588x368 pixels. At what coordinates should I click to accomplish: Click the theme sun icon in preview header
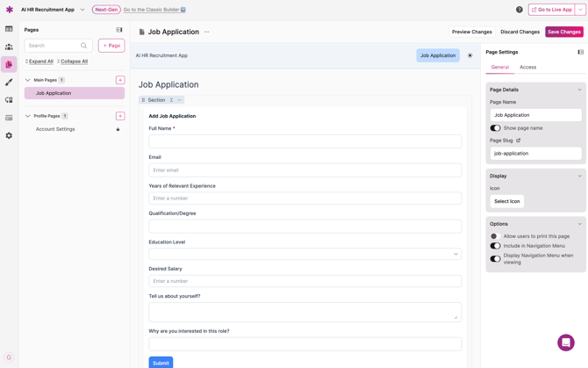470,55
